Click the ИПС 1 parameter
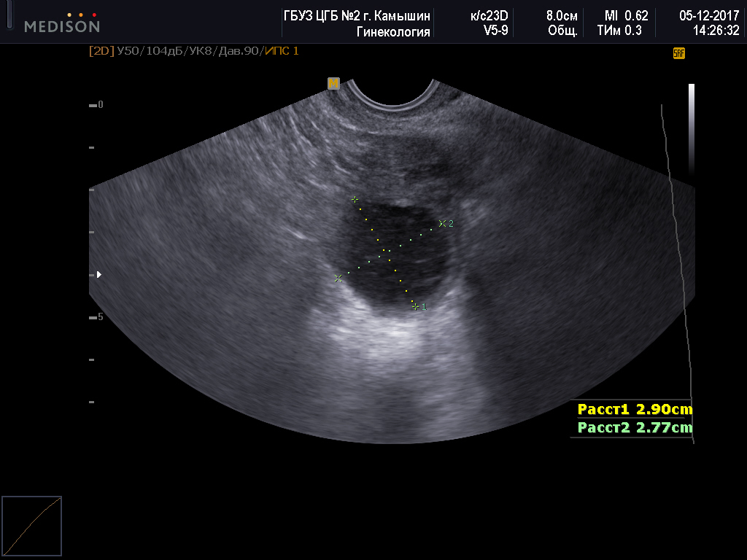The height and width of the screenshot is (560, 747). click(282, 51)
